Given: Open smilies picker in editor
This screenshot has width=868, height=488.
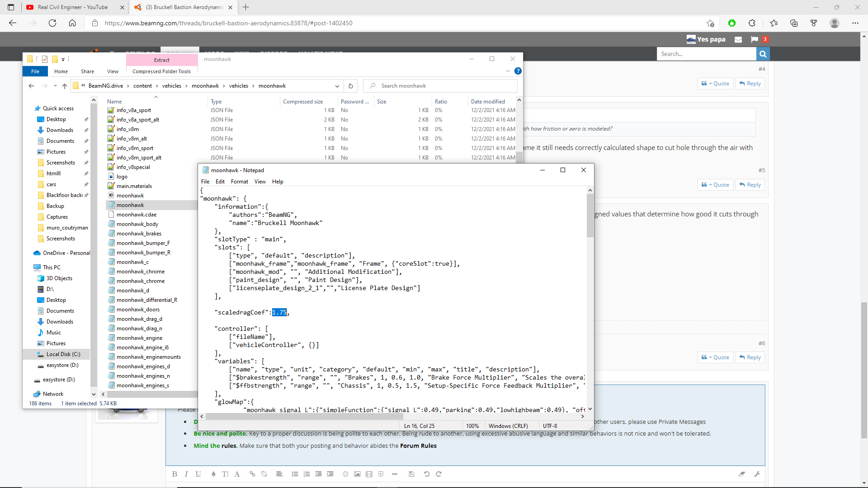Looking at the screenshot, I should click(345, 474).
